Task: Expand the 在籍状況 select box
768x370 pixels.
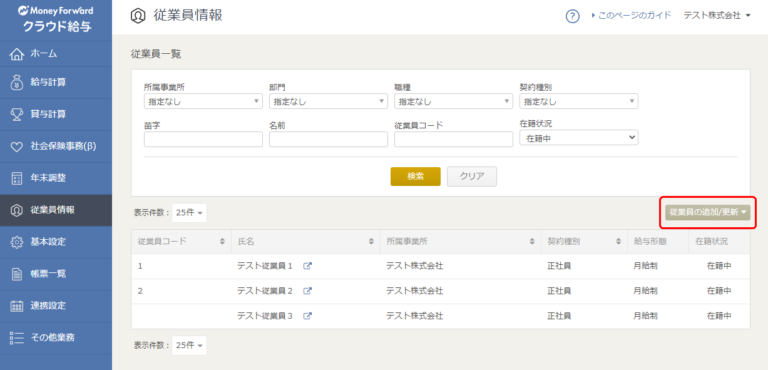Action: coord(578,139)
